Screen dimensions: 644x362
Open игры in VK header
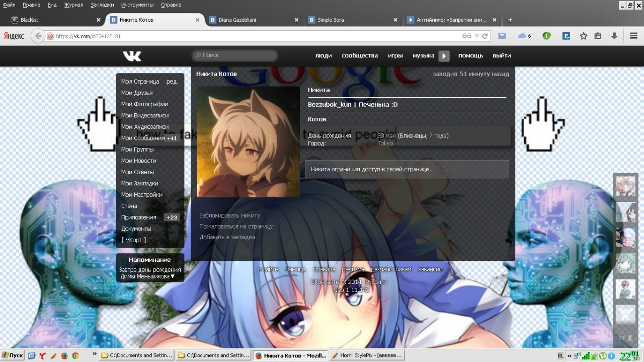pyautogui.click(x=395, y=56)
